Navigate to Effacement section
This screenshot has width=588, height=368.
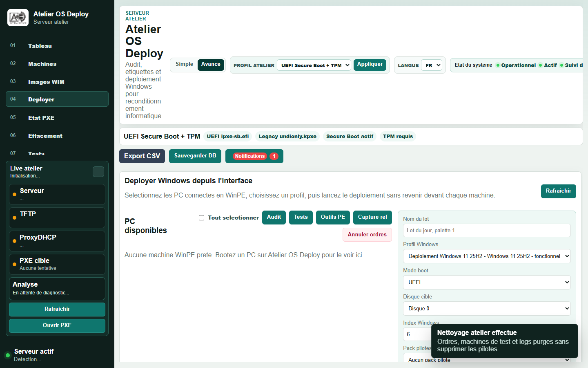click(57, 136)
